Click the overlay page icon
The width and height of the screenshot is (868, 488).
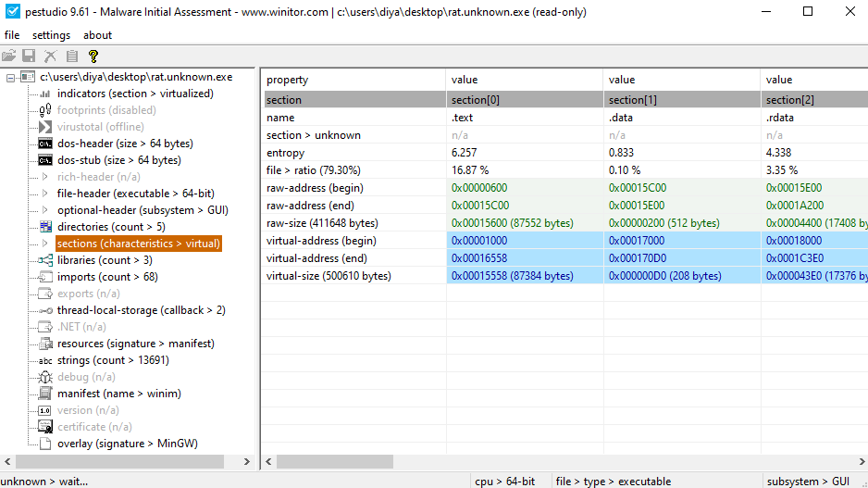[45, 444]
